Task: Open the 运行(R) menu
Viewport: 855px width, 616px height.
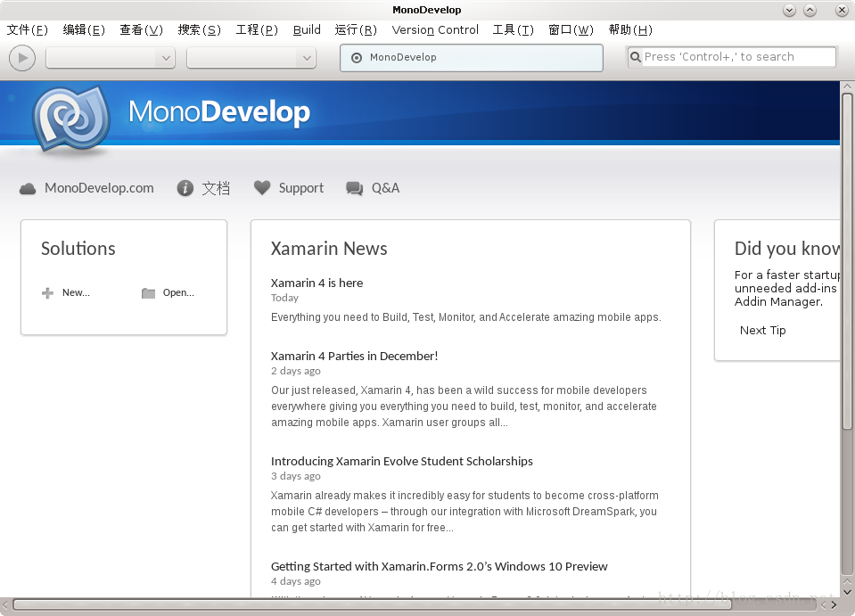Action: 356,30
